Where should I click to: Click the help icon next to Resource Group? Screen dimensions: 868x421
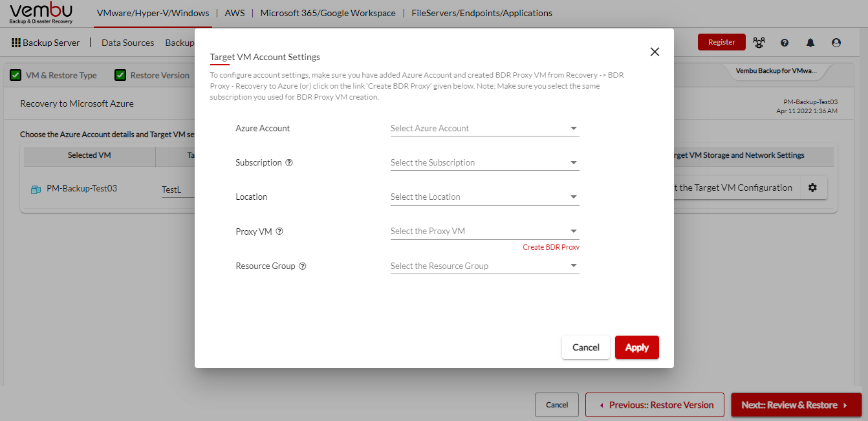pos(302,266)
